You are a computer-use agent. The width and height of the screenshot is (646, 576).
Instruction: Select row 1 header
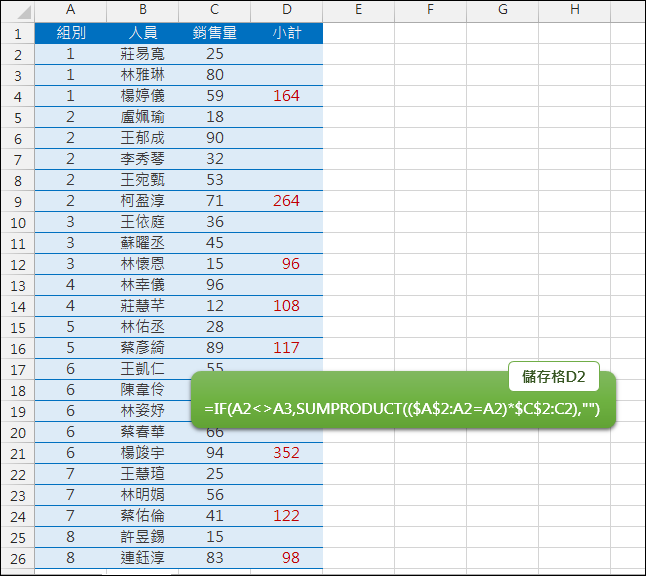coord(18,33)
